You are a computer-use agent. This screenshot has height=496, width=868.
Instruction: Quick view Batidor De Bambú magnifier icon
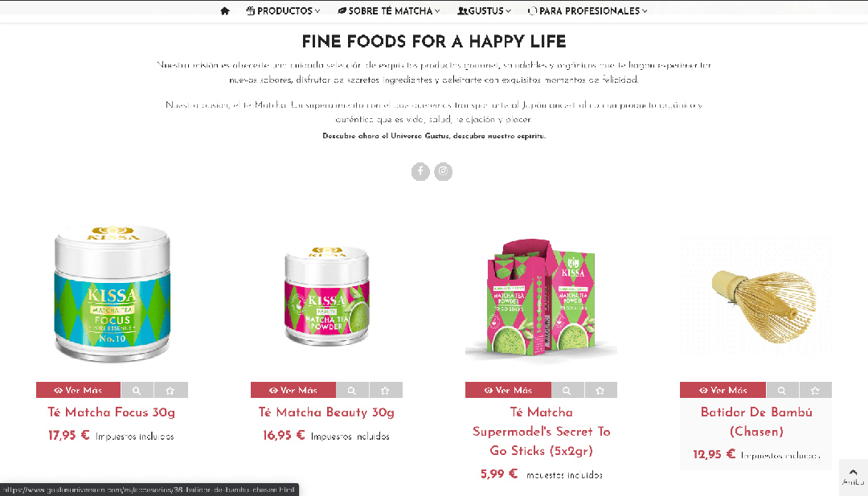click(782, 390)
